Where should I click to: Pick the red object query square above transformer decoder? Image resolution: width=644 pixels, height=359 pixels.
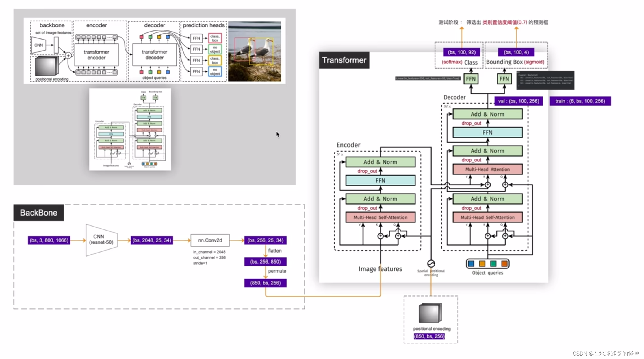pos(141,37)
